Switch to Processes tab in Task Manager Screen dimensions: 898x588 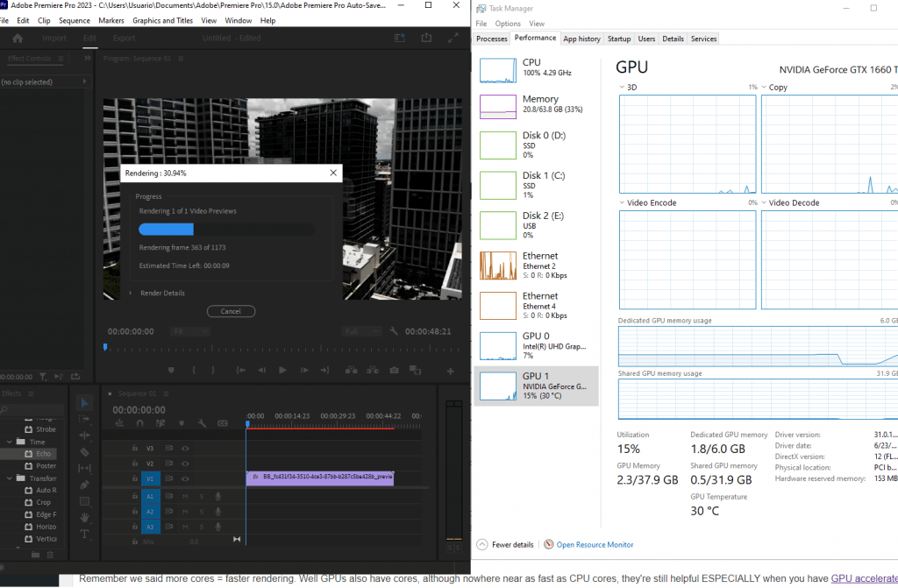coord(492,39)
